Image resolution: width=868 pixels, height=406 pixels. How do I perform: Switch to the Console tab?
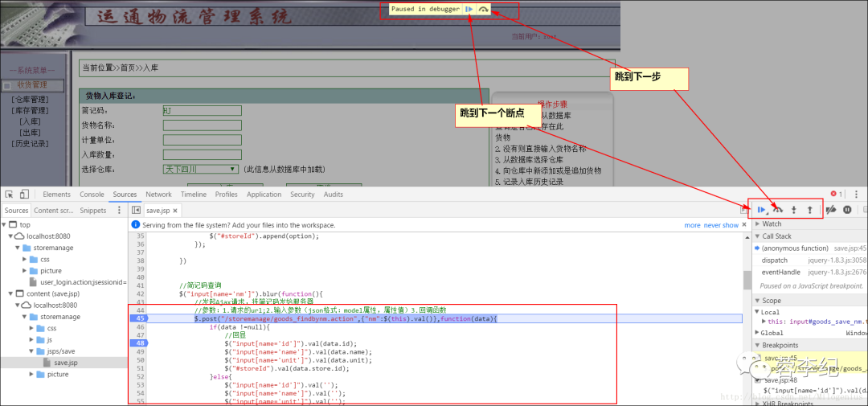click(92, 195)
